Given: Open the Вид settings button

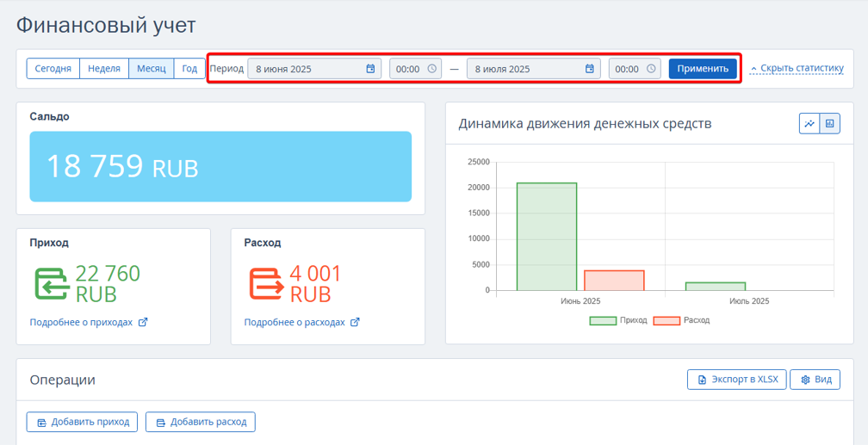Looking at the screenshot, I should (x=815, y=380).
